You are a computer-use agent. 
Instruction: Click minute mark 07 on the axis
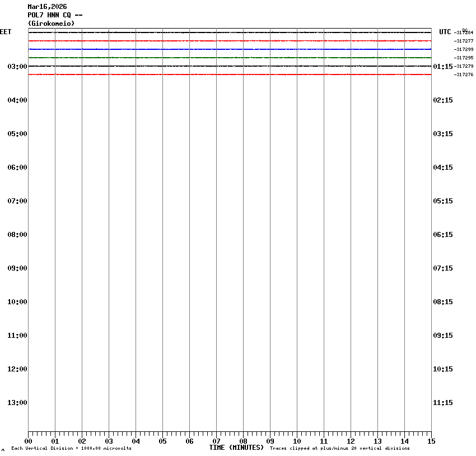(216, 441)
